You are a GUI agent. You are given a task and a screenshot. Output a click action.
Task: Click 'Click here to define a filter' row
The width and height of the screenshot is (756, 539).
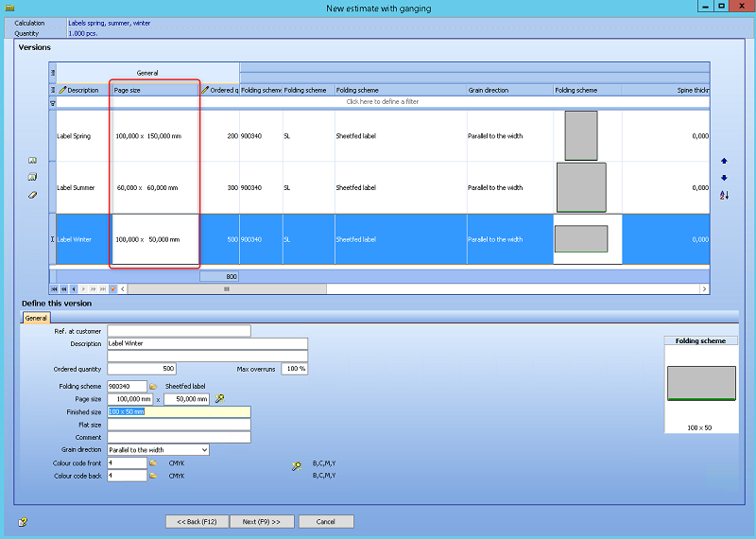coord(383,102)
